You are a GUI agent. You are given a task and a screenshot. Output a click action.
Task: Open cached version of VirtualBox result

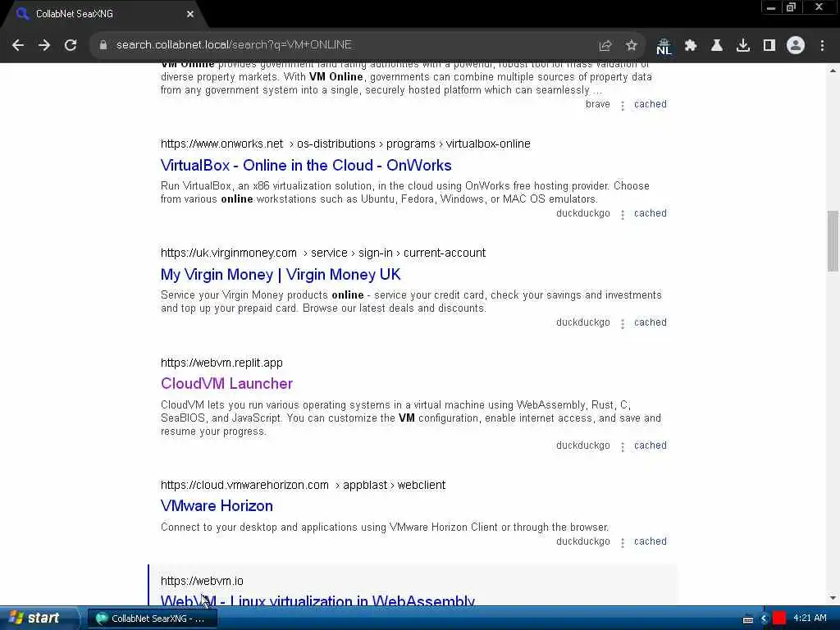tap(651, 213)
